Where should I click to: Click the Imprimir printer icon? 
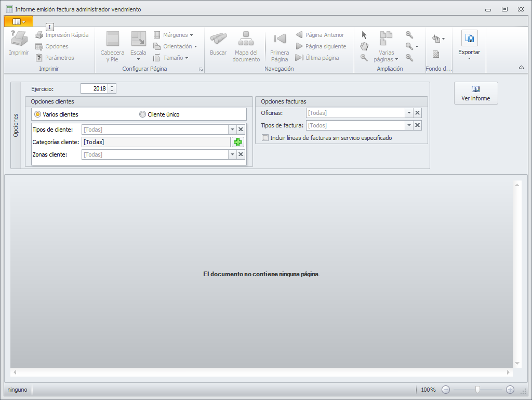[x=19, y=38]
